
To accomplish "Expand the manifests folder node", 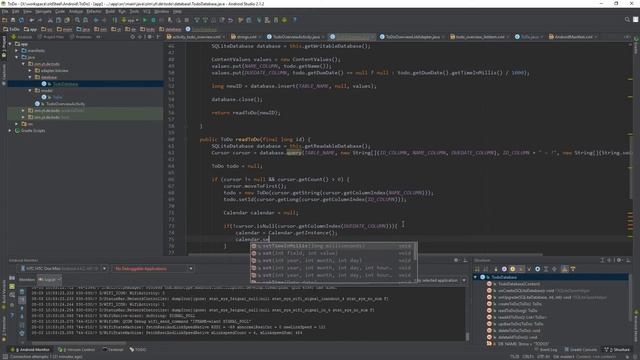I will [17, 51].
